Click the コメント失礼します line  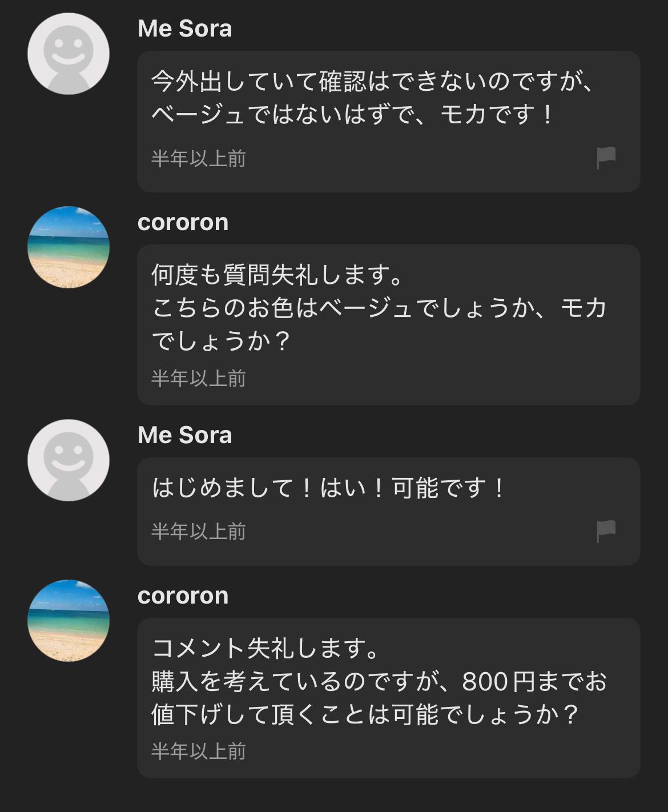coord(266,649)
